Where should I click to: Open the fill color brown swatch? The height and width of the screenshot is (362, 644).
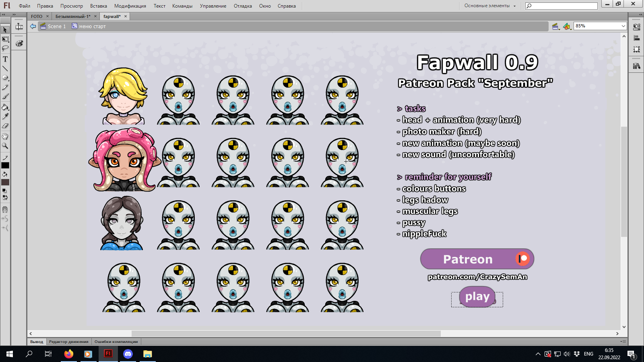click(x=5, y=182)
